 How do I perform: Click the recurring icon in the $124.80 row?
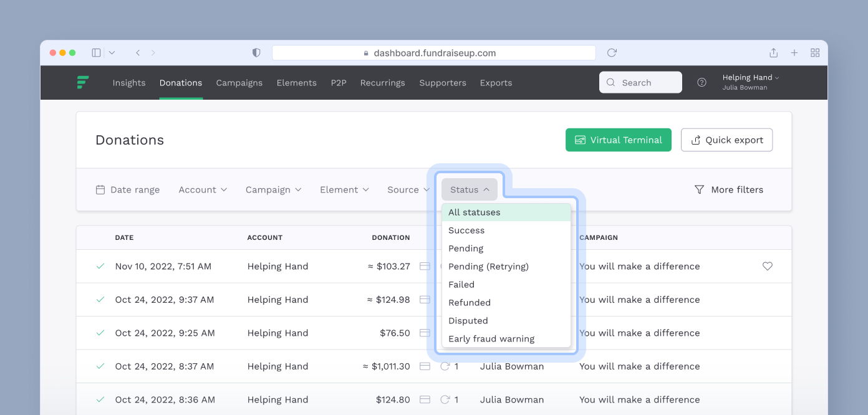[x=445, y=399]
